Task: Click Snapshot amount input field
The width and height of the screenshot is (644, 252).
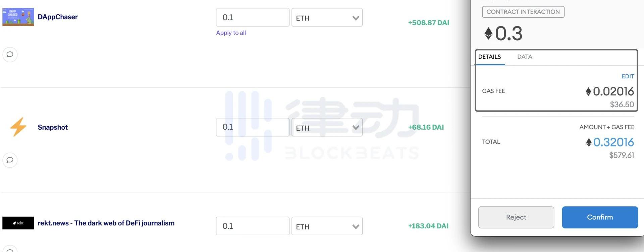Action: click(x=253, y=127)
